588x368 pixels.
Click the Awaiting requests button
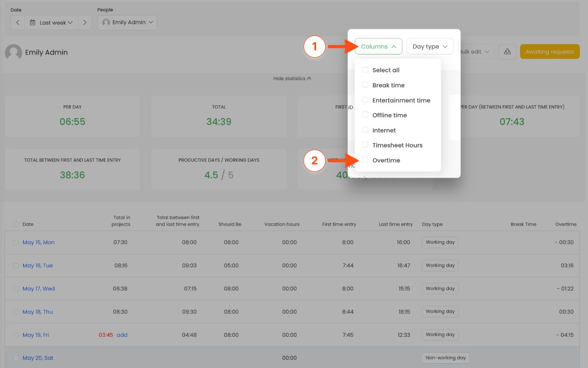point(550,52)
